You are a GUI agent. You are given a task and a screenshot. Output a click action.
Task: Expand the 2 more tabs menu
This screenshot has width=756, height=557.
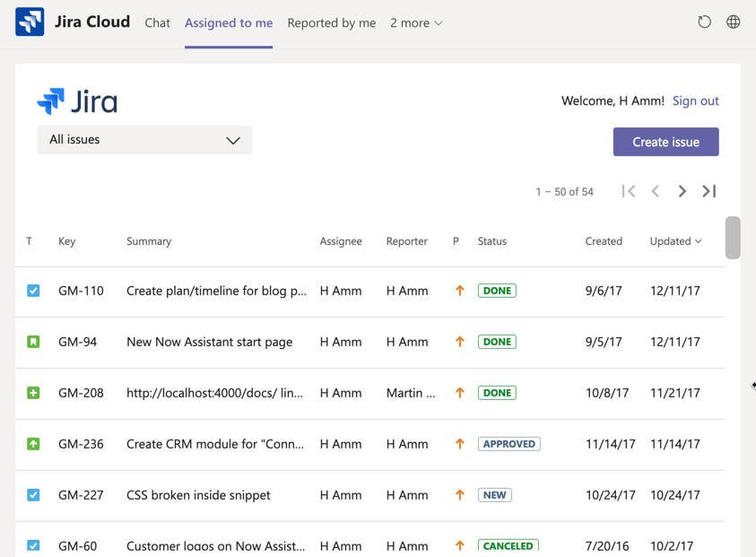(x=416, y=22)
